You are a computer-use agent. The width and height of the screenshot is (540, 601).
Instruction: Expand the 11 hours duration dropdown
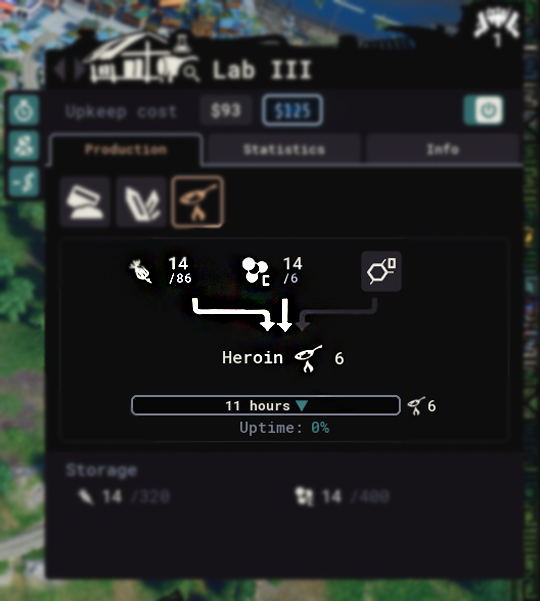click(266, 406)
